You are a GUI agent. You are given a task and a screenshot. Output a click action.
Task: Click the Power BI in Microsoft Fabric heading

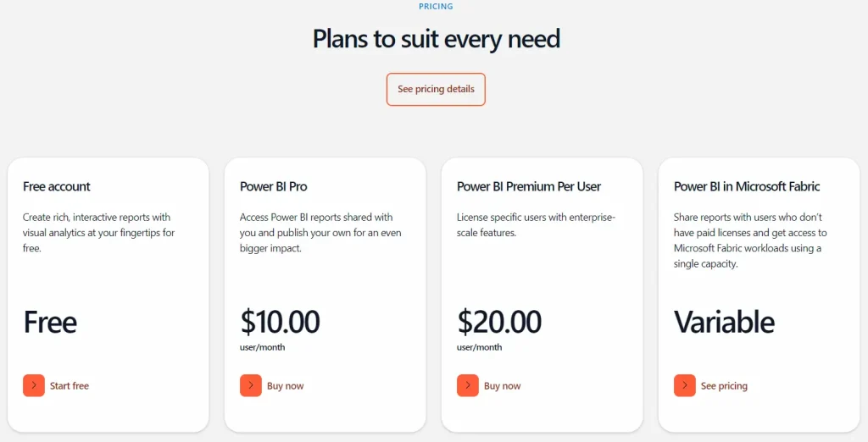747,186
